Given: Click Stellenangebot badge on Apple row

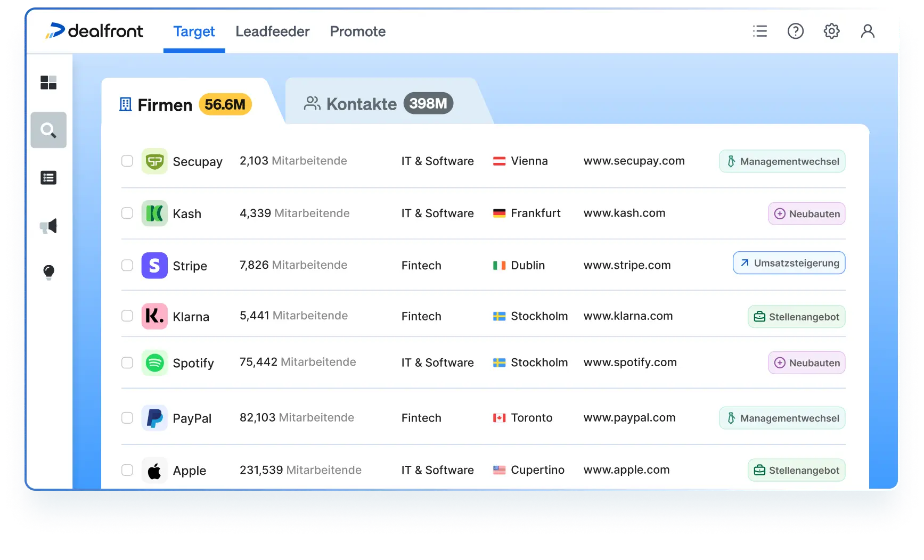Looking at the screenshot, I should tap(796, 471).
